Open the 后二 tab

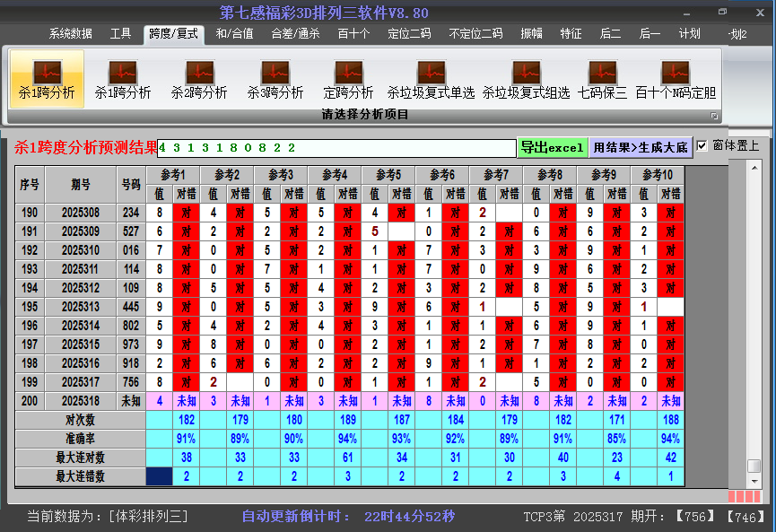(610, 34)
